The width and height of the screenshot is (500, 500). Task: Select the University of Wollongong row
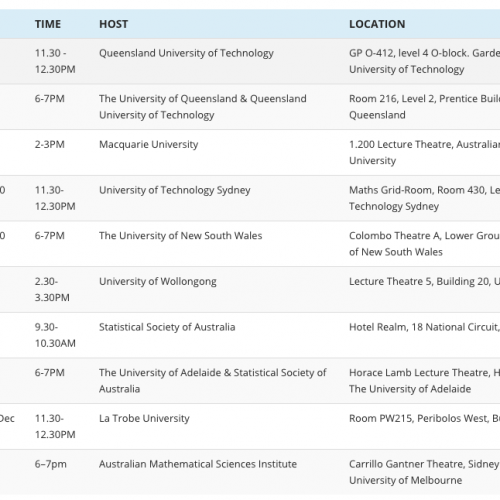250,289
